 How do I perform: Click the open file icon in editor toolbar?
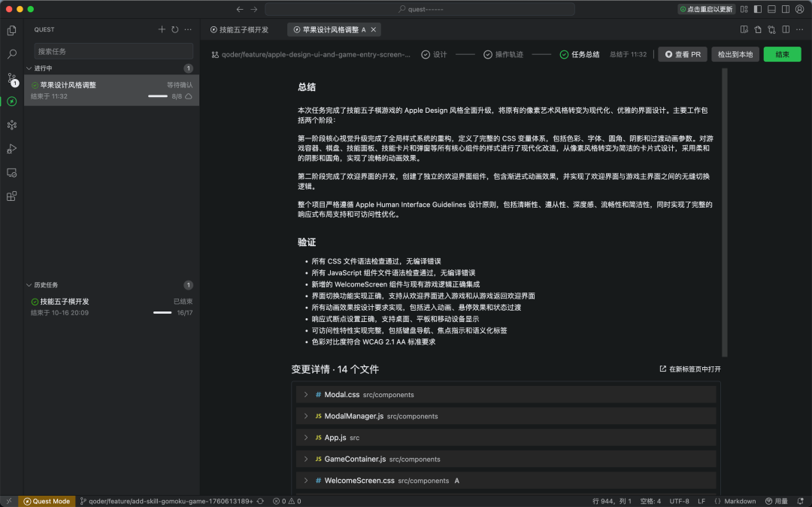coord(758,29)
